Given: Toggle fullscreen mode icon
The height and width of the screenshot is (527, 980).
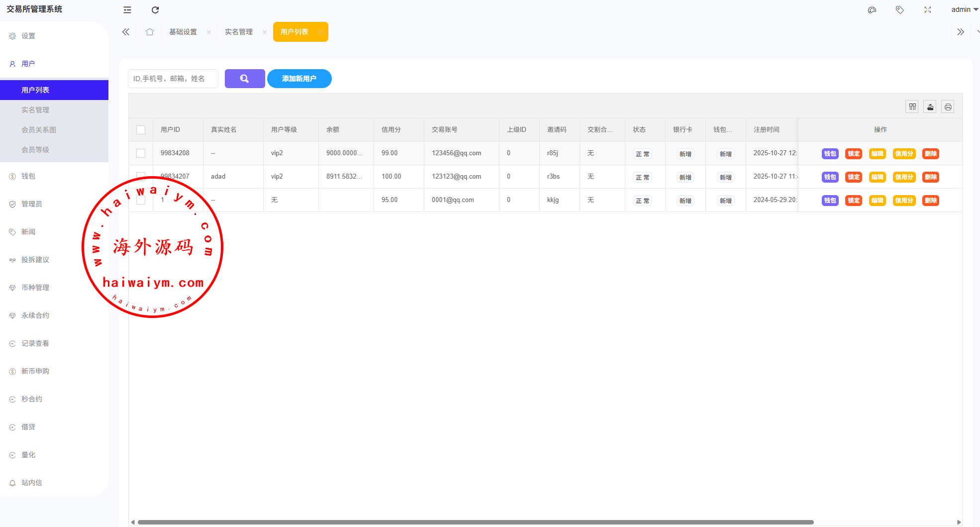Looking at the screenshot, I should pos(927,10).
